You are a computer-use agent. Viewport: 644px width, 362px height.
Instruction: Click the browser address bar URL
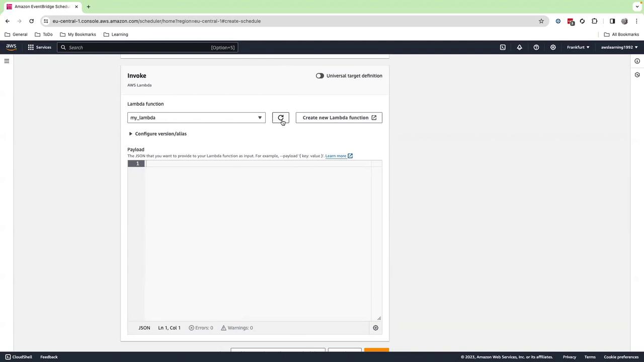[x=156, y=21]
